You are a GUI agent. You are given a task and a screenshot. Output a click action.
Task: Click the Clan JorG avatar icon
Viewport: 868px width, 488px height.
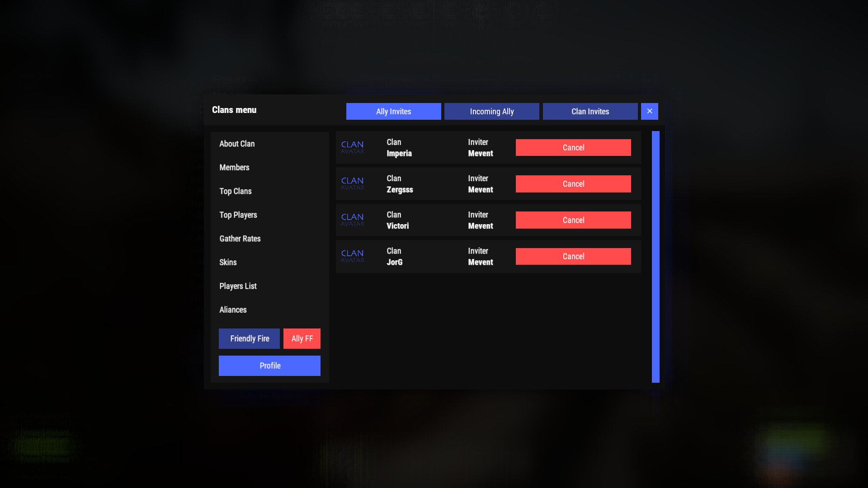click(x=353, y=256)
